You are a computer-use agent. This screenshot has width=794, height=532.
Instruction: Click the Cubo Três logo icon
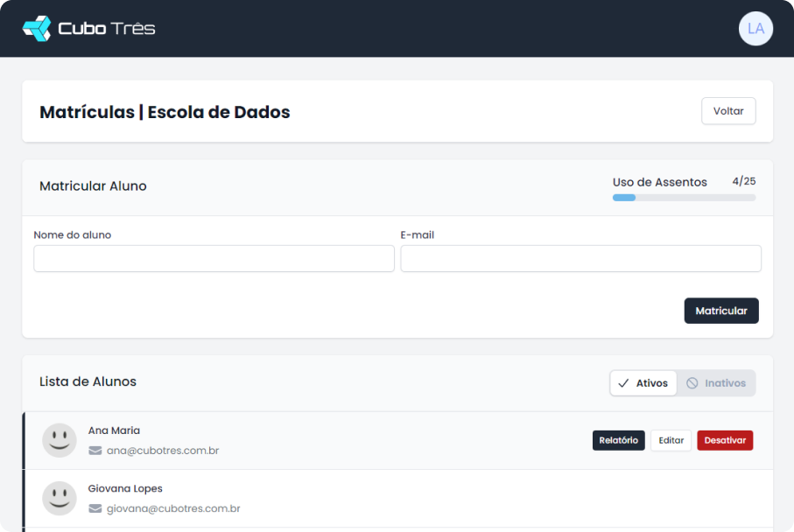tap(39, 27)
